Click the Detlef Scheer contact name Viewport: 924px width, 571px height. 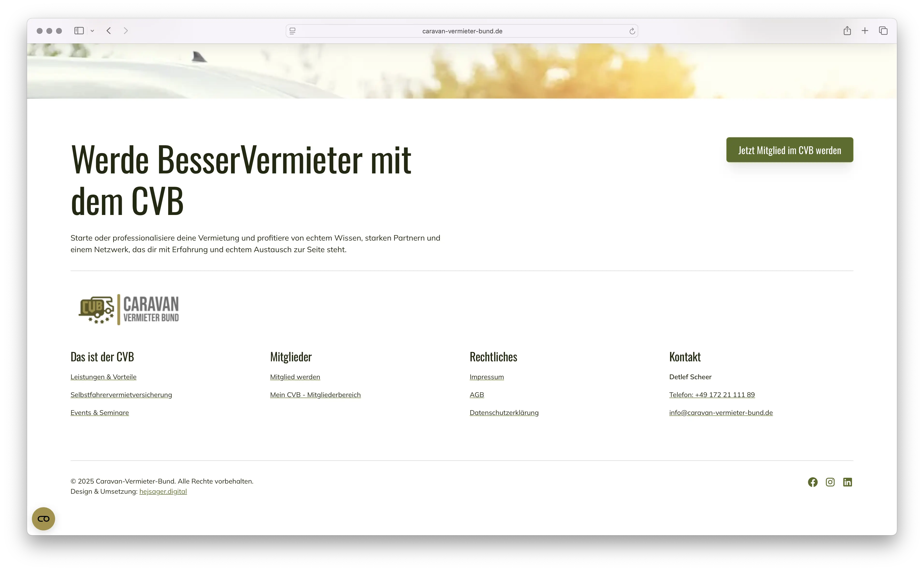click(x=690, y=377)
